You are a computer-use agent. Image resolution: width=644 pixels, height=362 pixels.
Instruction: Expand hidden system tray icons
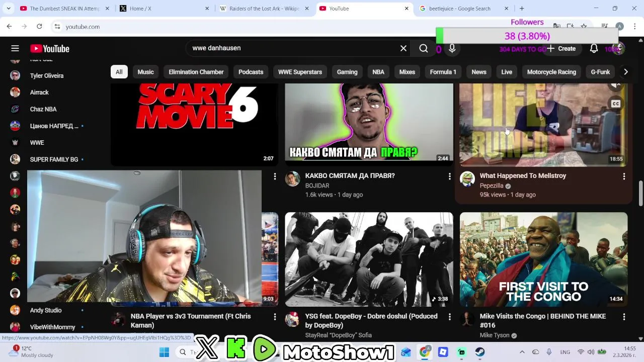click(x=522, y=352)
